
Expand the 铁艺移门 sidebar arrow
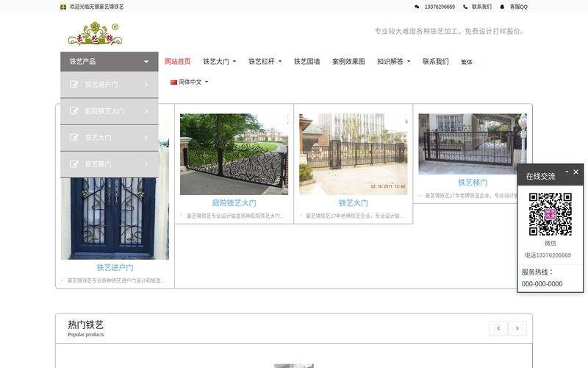click(x=146, y=164)
